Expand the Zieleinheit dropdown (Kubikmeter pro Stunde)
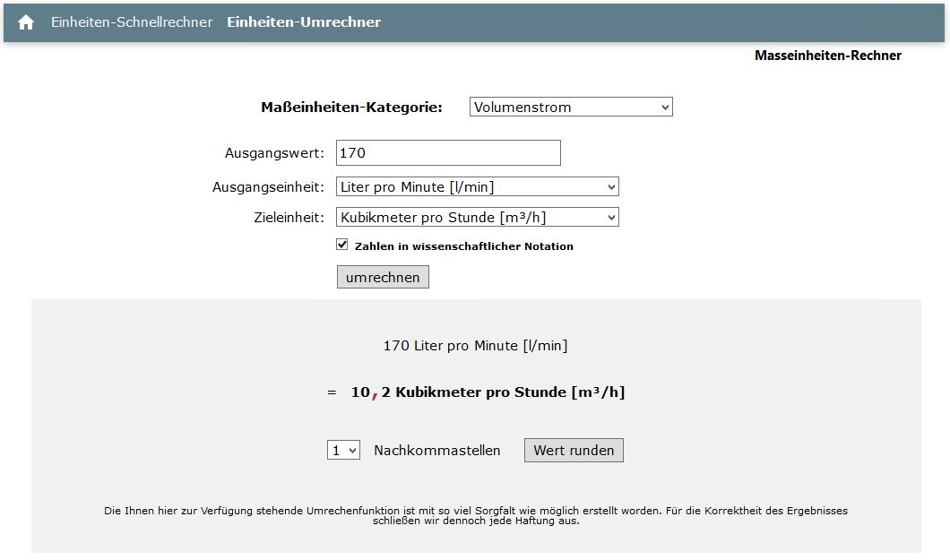Viewport: 950px width, 560px height. (x=478, y=218)
